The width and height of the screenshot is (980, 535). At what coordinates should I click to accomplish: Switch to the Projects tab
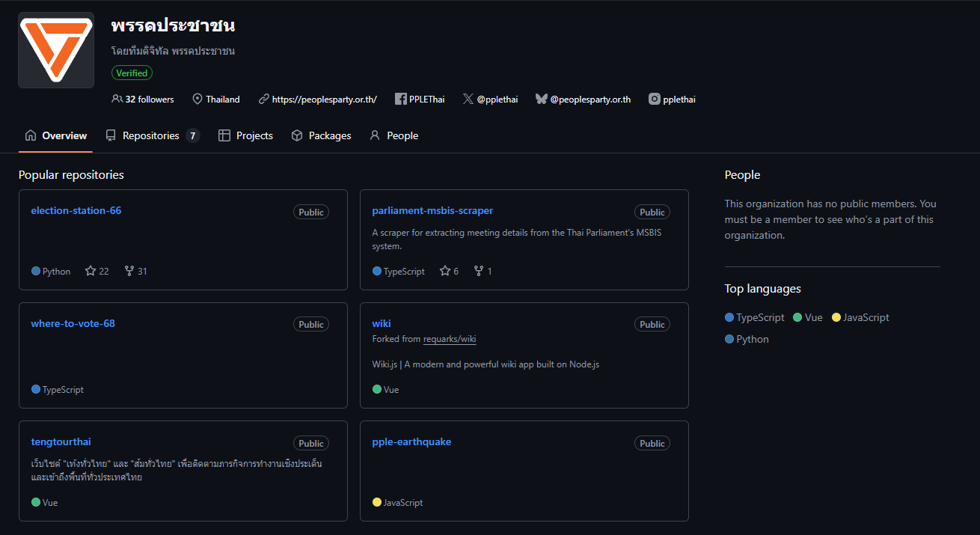click(x=245, y=135)
